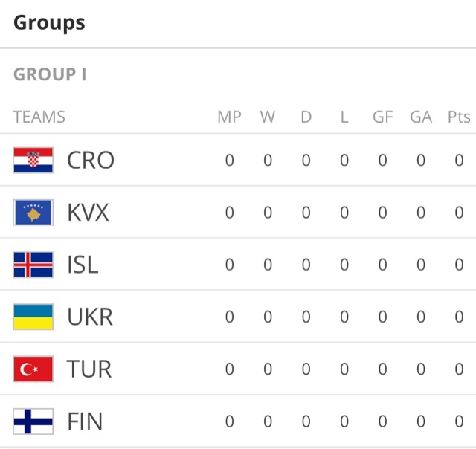476x449 pixels.
Task: Click the GA column header
Action: [421, 117]
